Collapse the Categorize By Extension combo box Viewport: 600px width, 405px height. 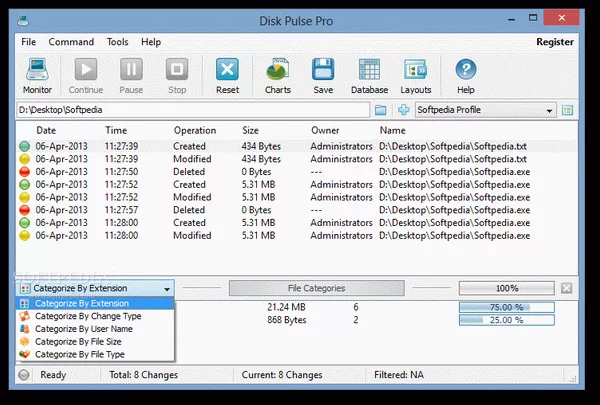[x=167, y=289]
